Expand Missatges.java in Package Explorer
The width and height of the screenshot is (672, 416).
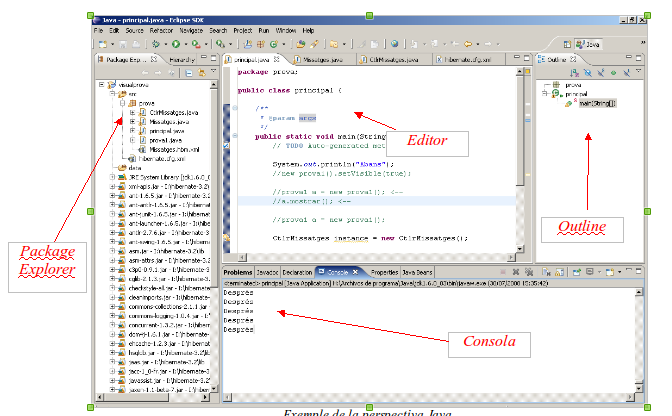132,122
